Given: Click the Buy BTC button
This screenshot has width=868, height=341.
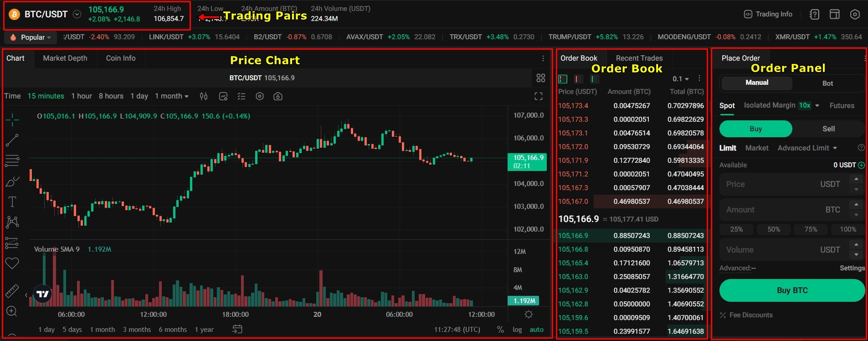Looking at the screenshot, I should coord(792,290).
